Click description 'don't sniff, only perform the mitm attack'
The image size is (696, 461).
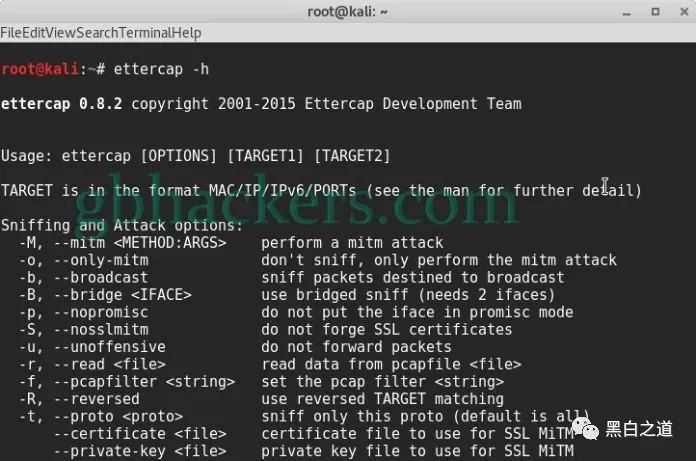coord(439,260)
